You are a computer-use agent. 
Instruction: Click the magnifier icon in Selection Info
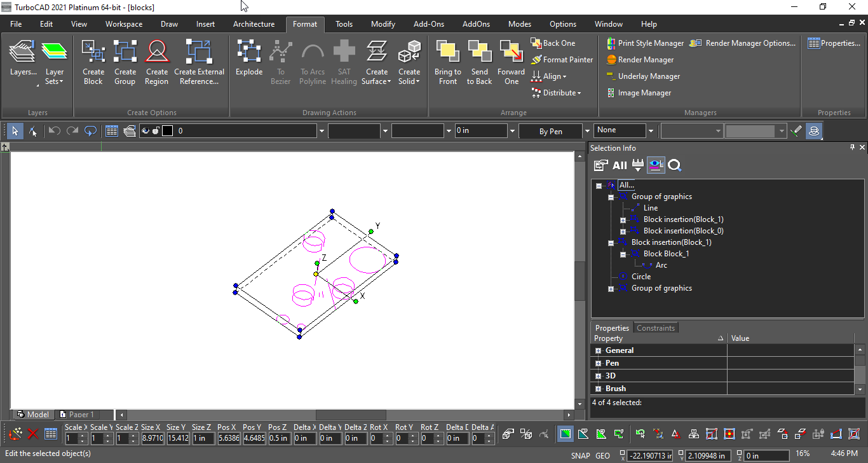click(675, 165)
